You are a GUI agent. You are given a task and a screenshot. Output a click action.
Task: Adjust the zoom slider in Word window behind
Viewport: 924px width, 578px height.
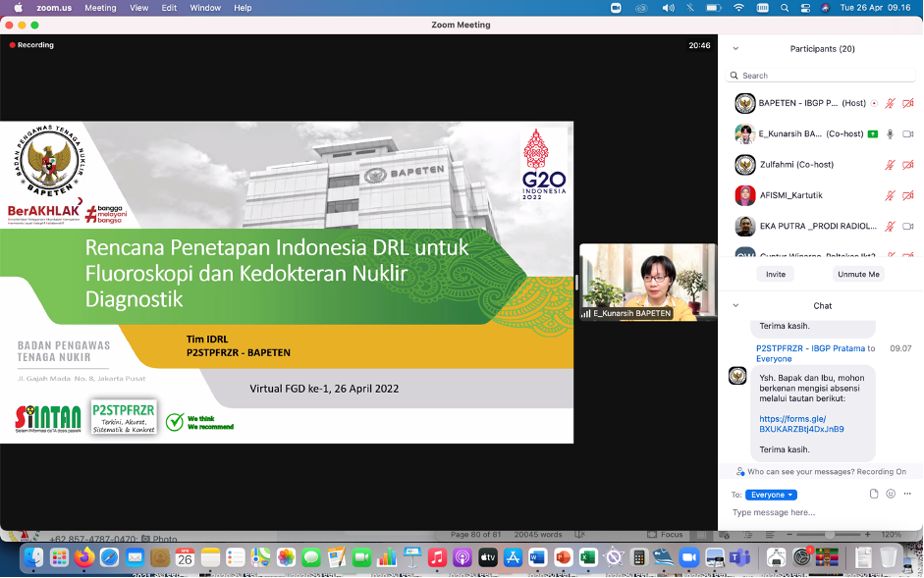point(829,535)
